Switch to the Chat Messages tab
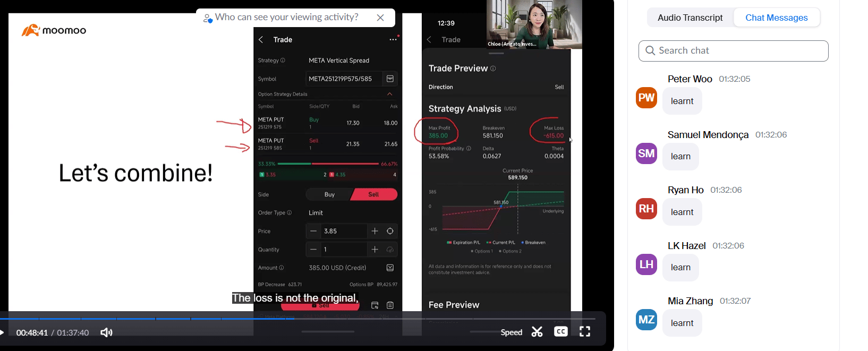This screenshot has height=351, width=868. tap(776, 18)
